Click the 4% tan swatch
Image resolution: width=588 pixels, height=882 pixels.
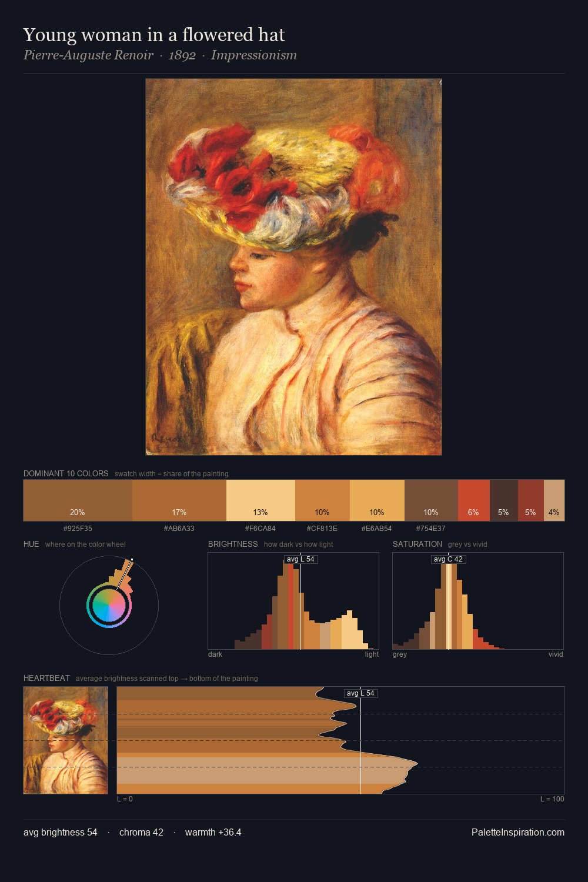click(x=554, y=500)
